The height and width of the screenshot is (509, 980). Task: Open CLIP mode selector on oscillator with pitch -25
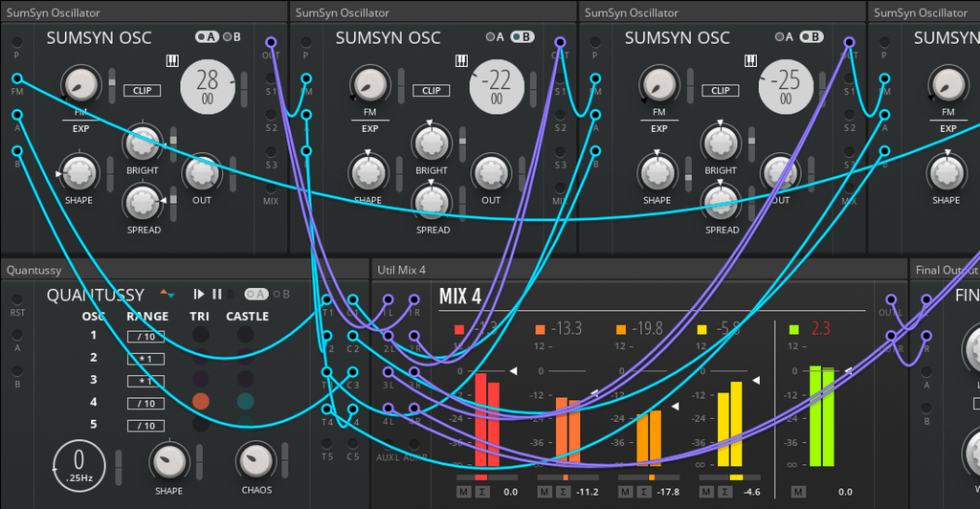click(x=720, y=91)
